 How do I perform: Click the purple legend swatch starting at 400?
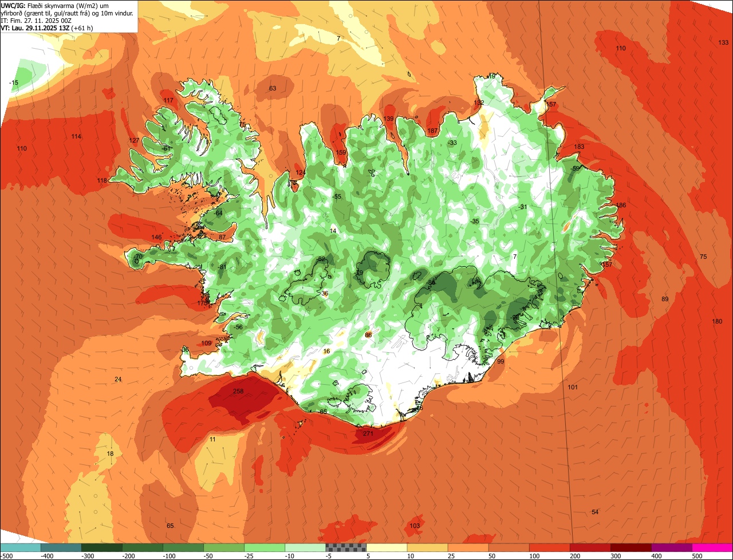tap(672, 547)
